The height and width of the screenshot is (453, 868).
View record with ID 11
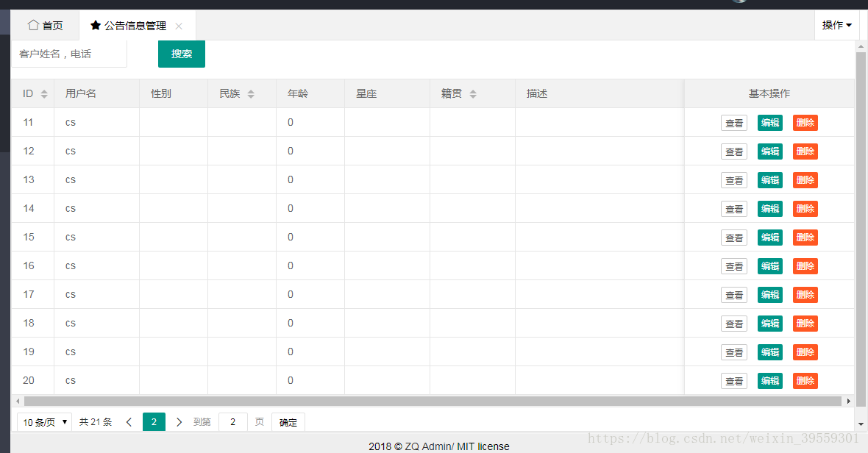[x=734, y=123]
